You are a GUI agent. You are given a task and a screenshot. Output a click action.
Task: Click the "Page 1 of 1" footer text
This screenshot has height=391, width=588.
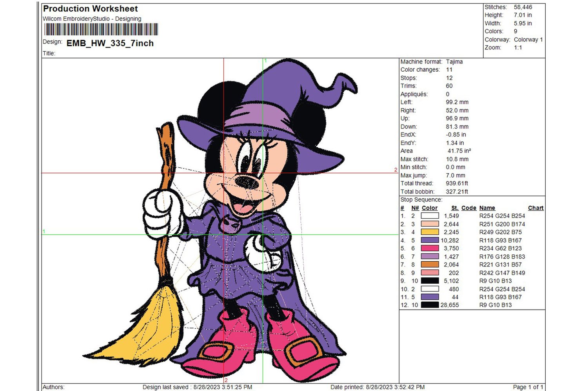528,387
